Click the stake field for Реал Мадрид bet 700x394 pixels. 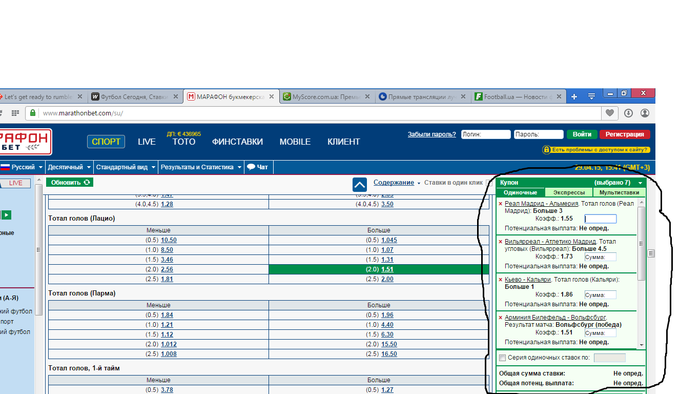pyautogui.click(x=600, y=219)
